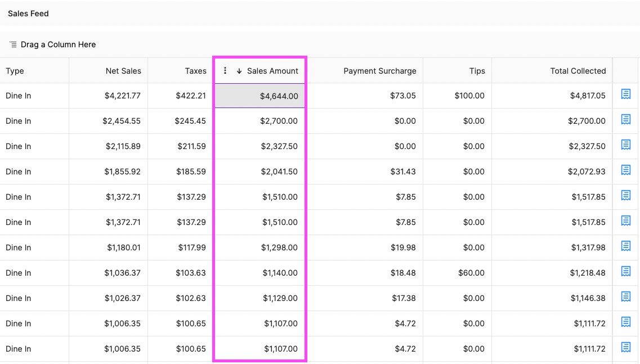The image size is (640, 364).
Task: Click the descending sort arrow on Sales Amount
Action: click(239, 71)
